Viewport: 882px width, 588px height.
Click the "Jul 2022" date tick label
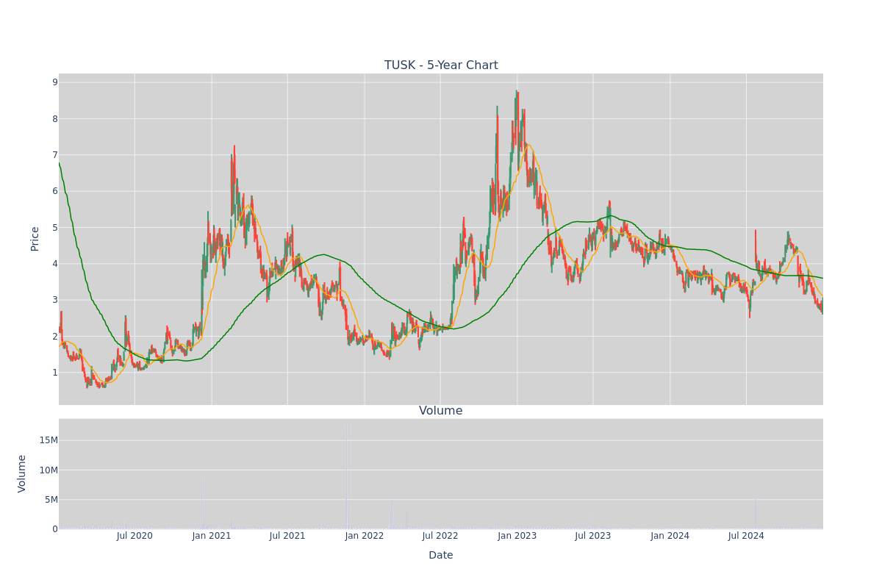click(x=440, y=536)
